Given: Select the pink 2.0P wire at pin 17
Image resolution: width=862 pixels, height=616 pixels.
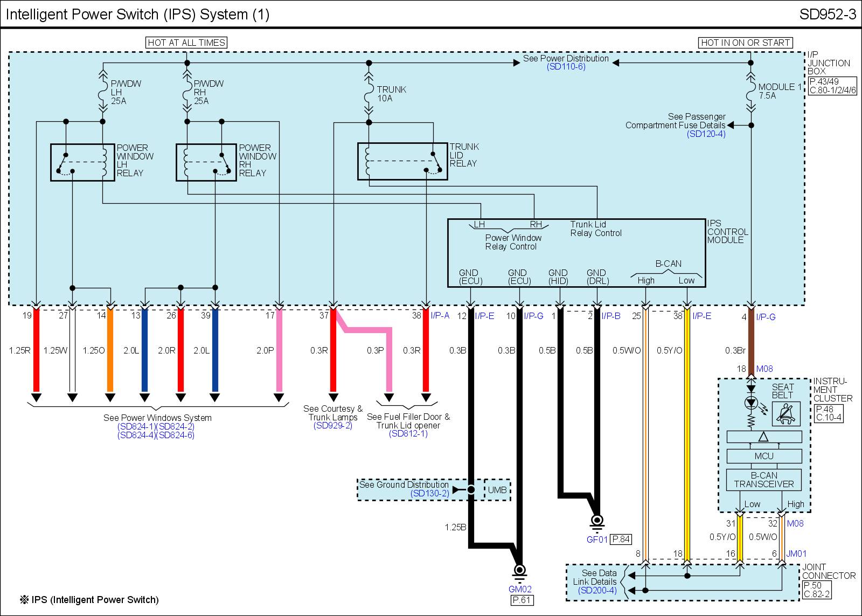Looking at the screenshot, I should pyautogui.click(x=279, y=350).
